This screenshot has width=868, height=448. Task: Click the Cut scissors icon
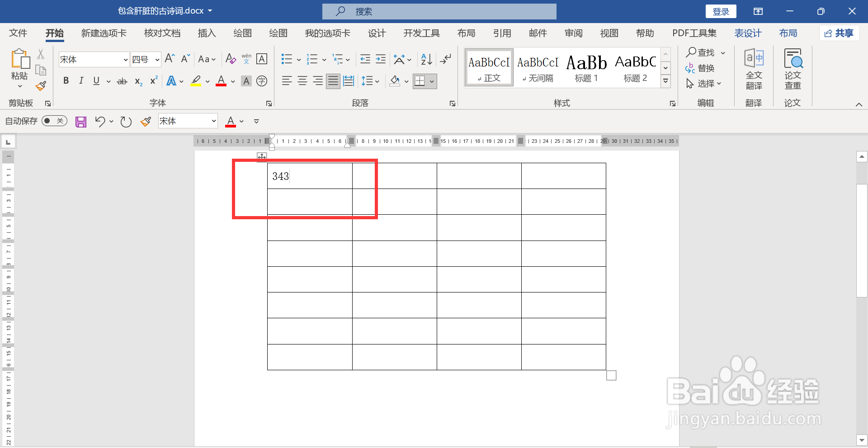click(x=41, y=54)
